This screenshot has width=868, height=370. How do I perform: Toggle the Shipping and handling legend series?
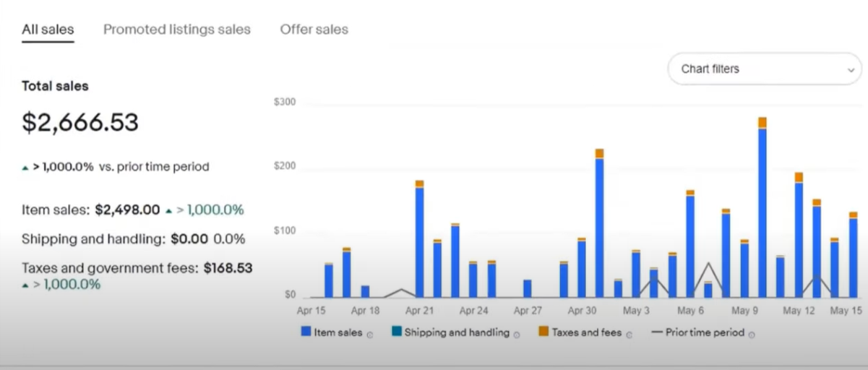457,332
